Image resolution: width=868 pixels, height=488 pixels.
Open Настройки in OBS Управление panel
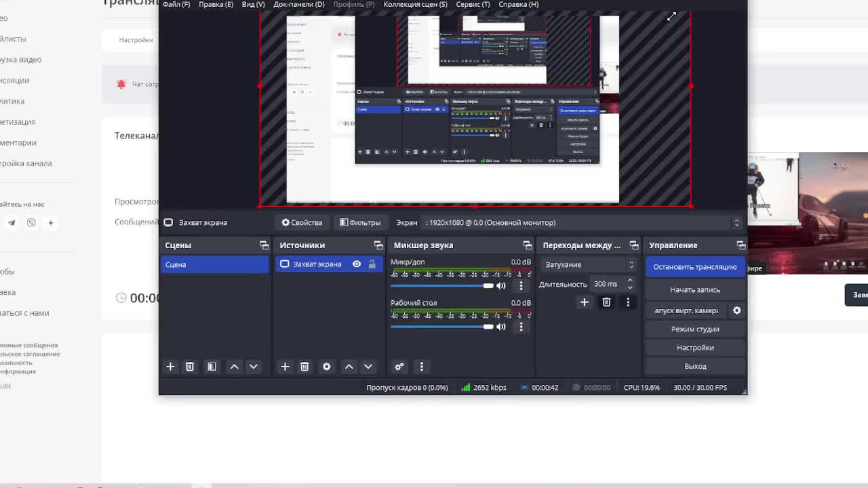coord(695,348)
